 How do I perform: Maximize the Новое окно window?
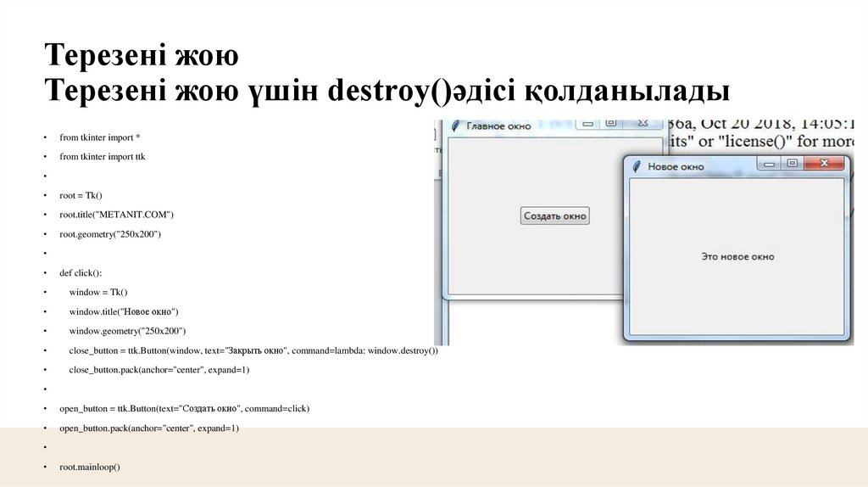793,163
